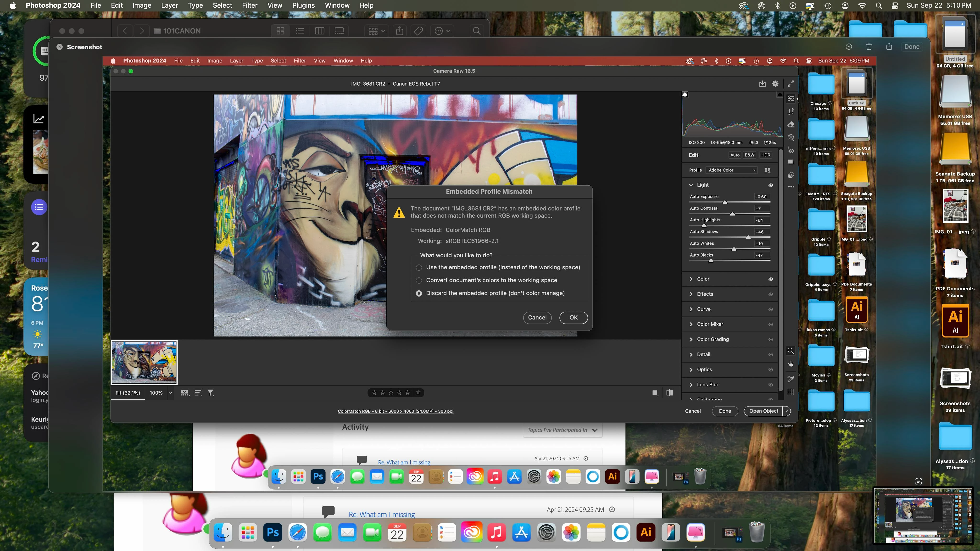Image resolution: width=980 pixels, height=551 pixels.
Task: Select the Crop tool in Camera Raw
Action: [791, 111]
